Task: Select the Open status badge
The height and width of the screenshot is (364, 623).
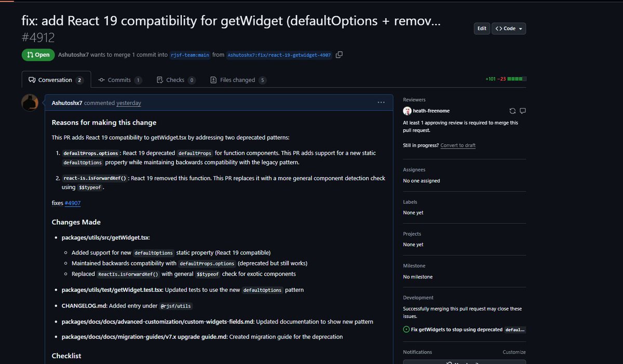Action: [38, 55]
